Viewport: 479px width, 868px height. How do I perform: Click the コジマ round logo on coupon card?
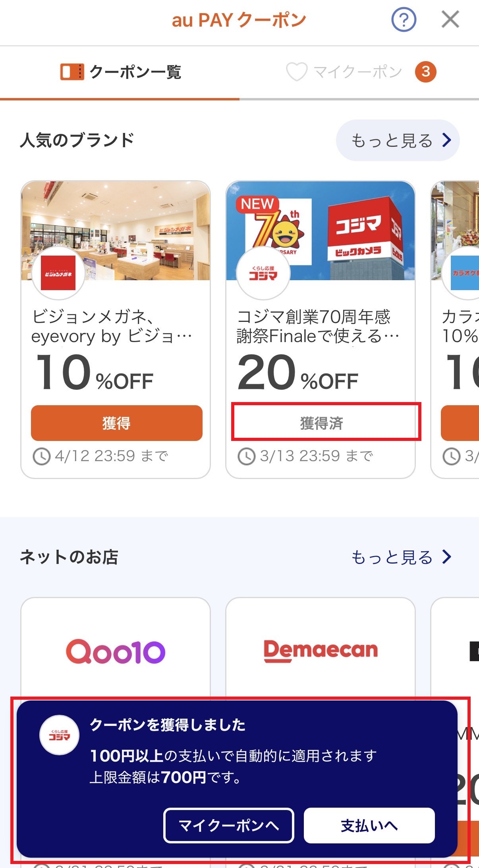coord(263,273)
